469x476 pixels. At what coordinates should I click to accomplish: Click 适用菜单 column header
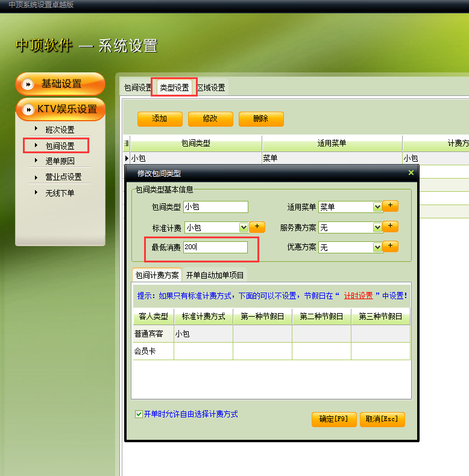click(332, 144)
